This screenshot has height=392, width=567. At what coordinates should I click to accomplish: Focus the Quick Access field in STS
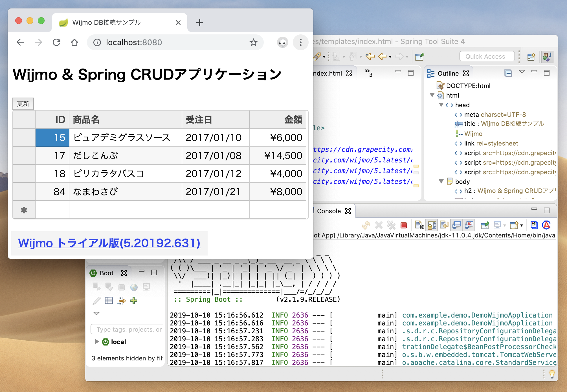click(487, 56)
